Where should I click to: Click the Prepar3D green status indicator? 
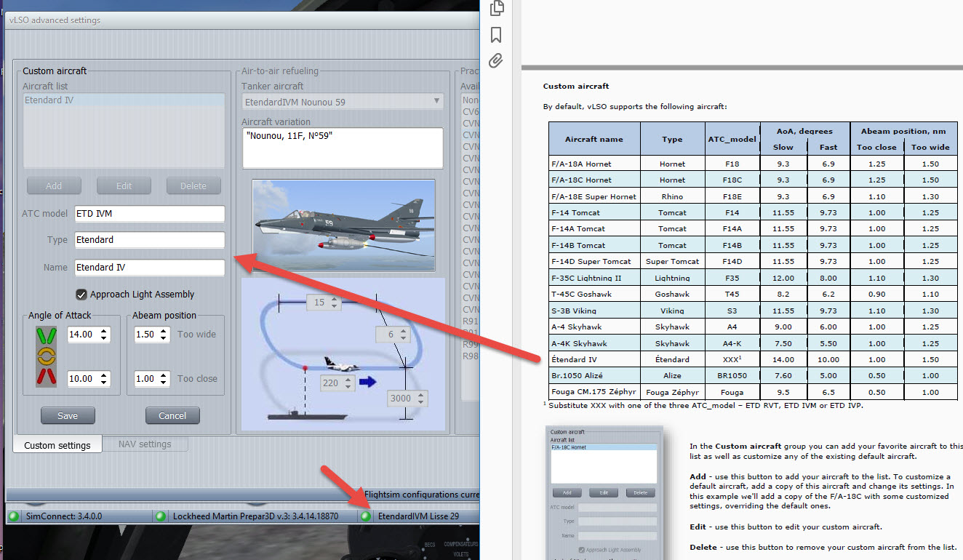[x=161, y=516]
